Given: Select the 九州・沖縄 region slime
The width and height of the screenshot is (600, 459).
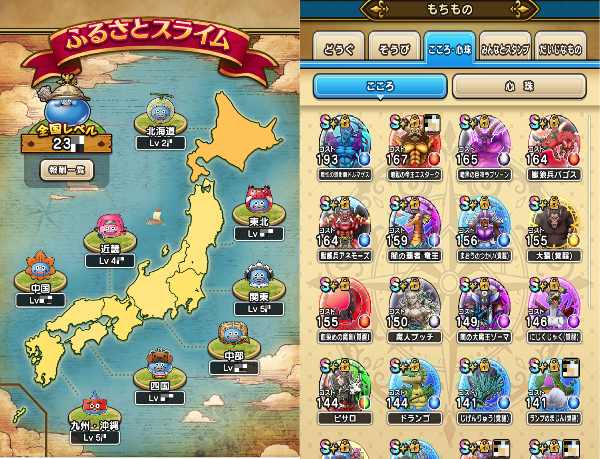Looking at the screenshot, I should [x=95, y=406].
